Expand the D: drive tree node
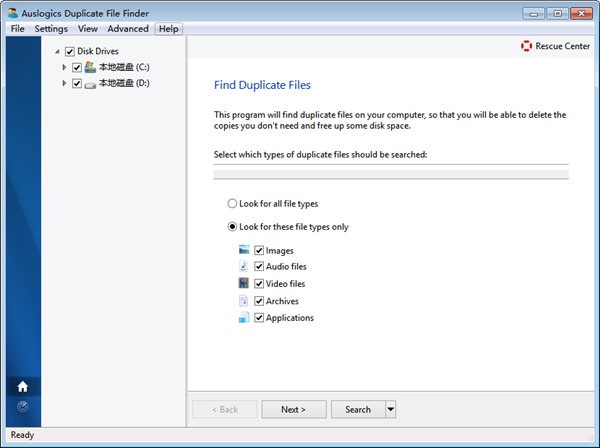The height and width of the screenshot is (448, 600). coord(64,83)
